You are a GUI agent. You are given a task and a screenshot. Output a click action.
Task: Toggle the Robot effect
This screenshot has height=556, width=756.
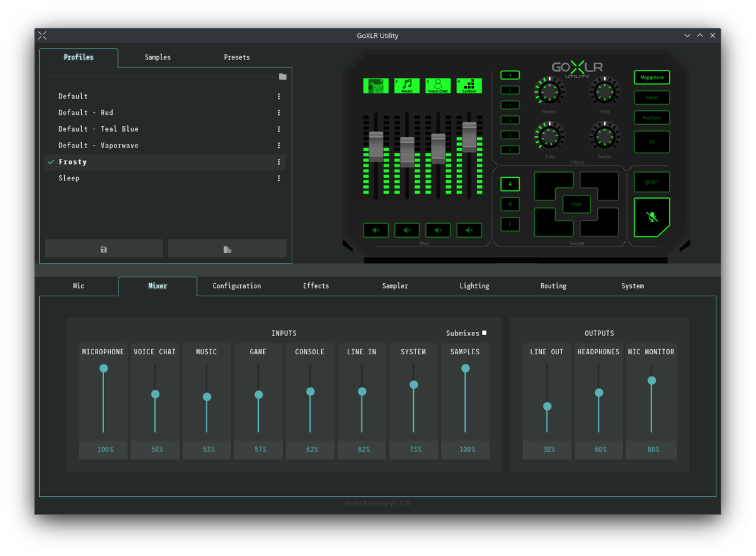coord(652,98)
